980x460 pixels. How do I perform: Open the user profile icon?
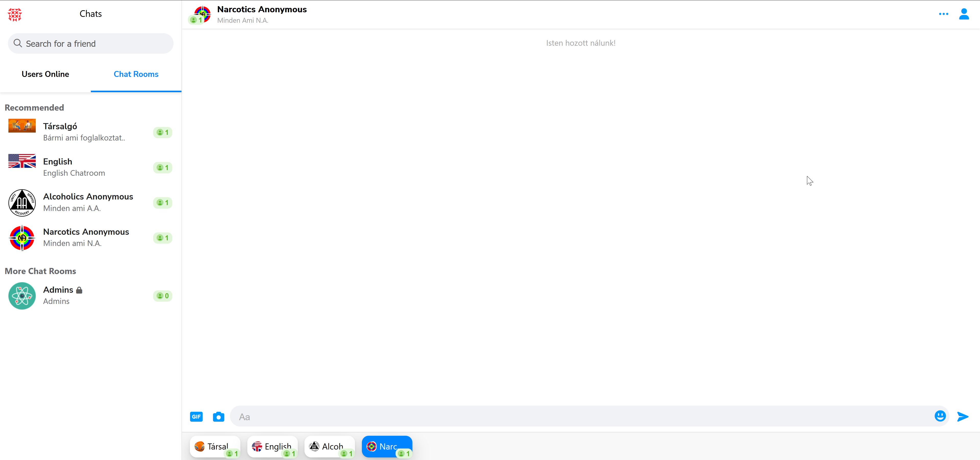pyautogui.click(x=964, y=14)
